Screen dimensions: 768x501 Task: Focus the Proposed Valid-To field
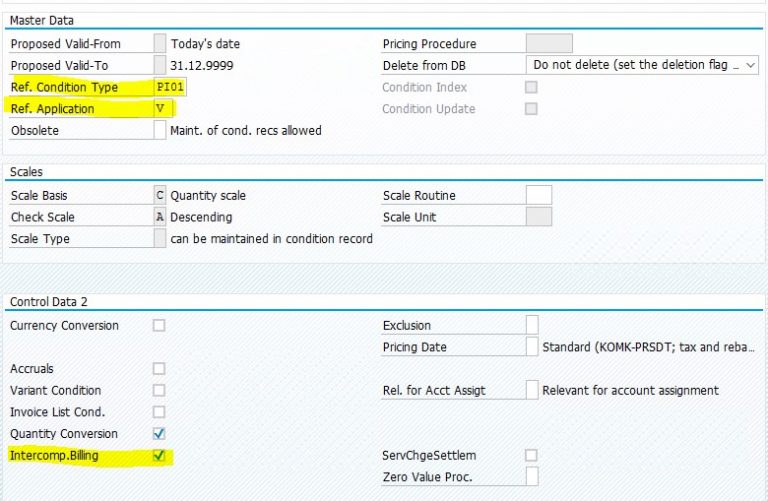click(x=160, y=65)
